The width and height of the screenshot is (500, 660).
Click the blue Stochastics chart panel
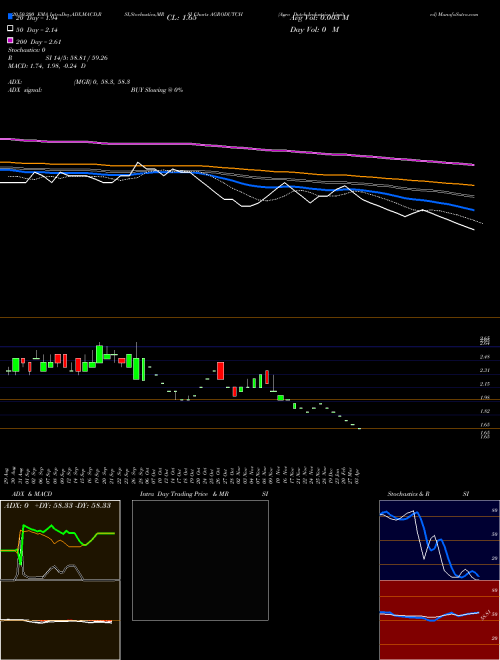(x=439, y=540)
